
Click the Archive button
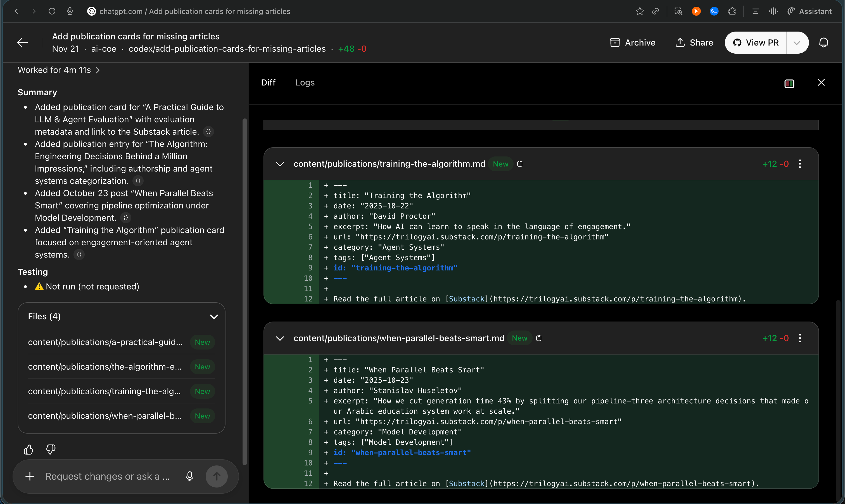point(633,42)
